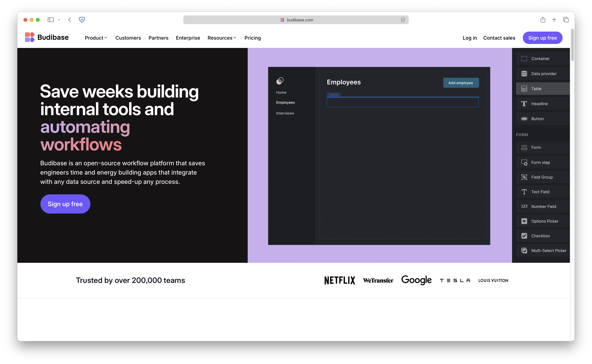Click the Budibase logo icon
This screenshot has width=592, height=364.
tap(30, 37)
